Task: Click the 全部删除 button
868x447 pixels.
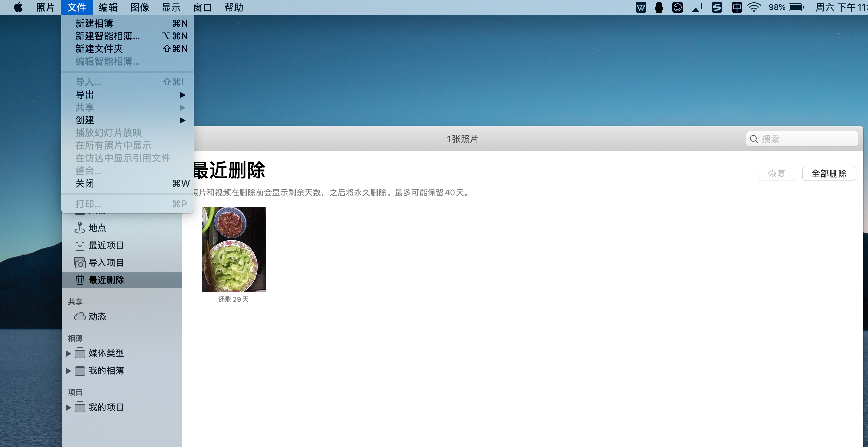Action: tap(829, 174)
